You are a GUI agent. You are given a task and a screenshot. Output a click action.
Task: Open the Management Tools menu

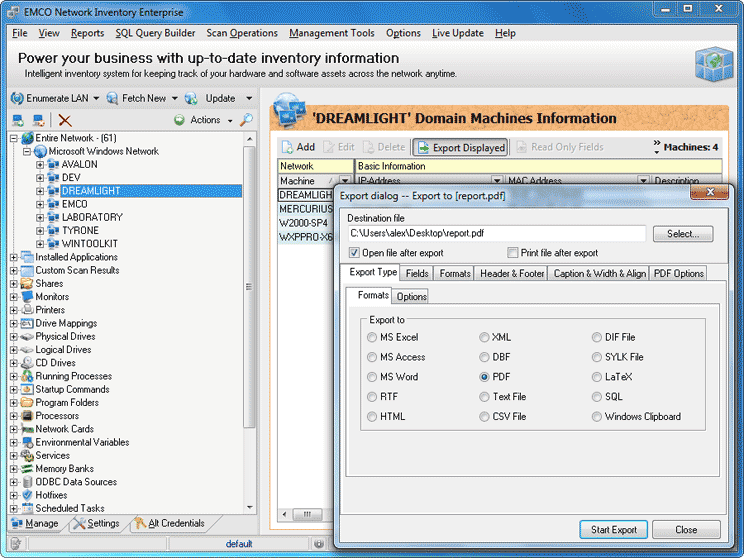pyautogui.click(x=331, y=33)
